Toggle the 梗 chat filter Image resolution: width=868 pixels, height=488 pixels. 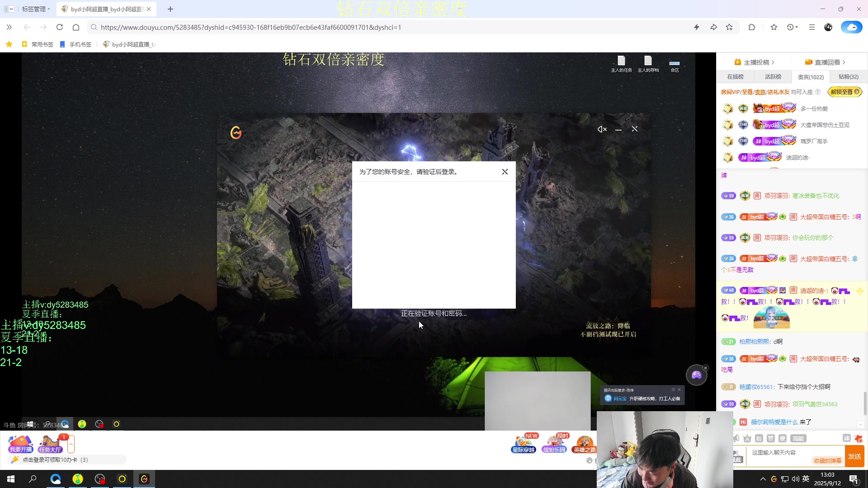coord(783,438)
